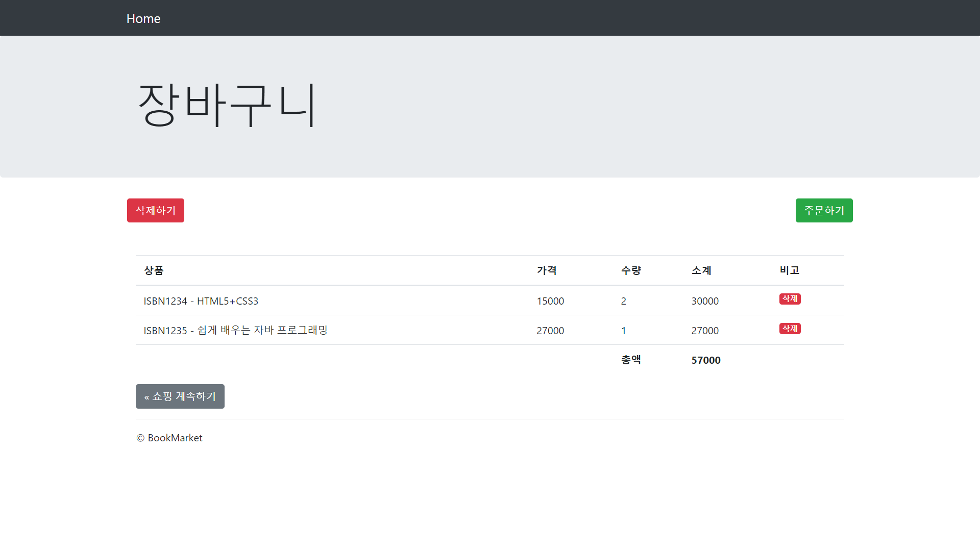Image resolution: width=980 pixels, height=551 pixels.
Task: Click the 총액 total label
Action: pyautogui.click(x=631, y=360)
